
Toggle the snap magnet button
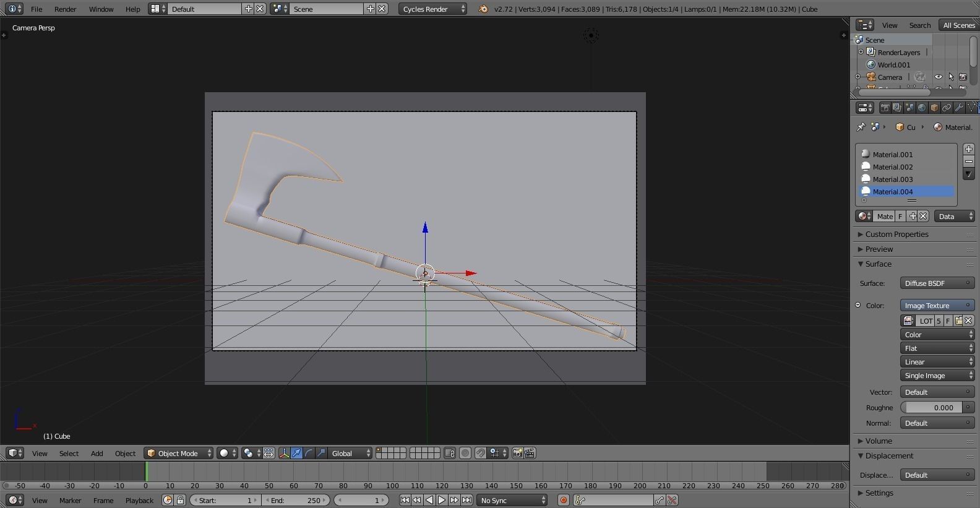481,453
